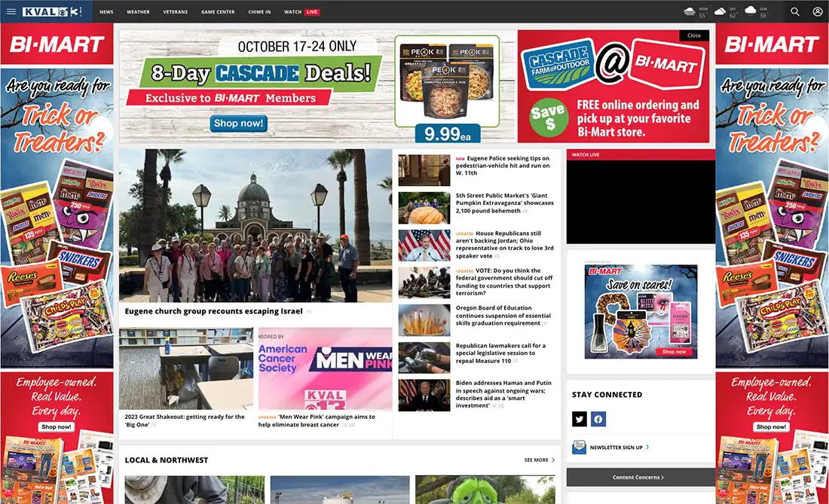
Task: Click the newsletter envelope icon
Action: coord(579,447)
